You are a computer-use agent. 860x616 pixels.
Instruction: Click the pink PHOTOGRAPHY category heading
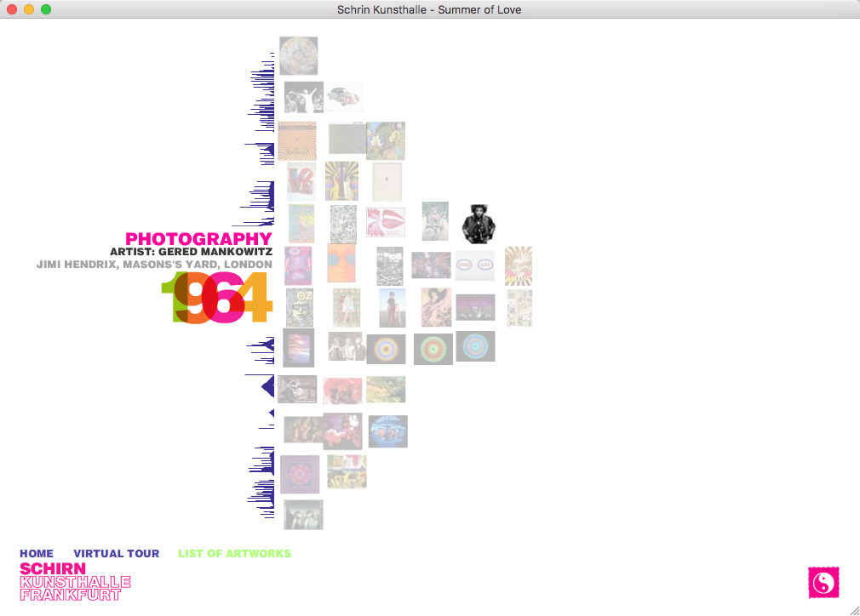coord(198,239)
